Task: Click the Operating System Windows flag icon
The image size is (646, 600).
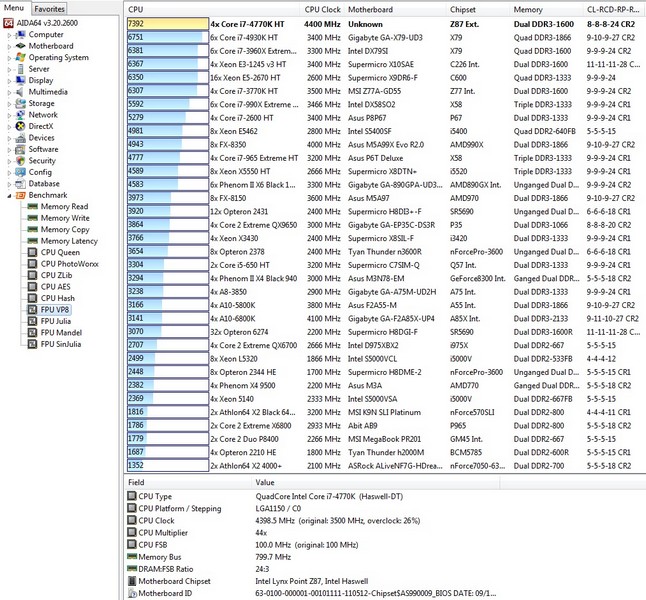Action: pyautogui.click(x=21, y=57)
